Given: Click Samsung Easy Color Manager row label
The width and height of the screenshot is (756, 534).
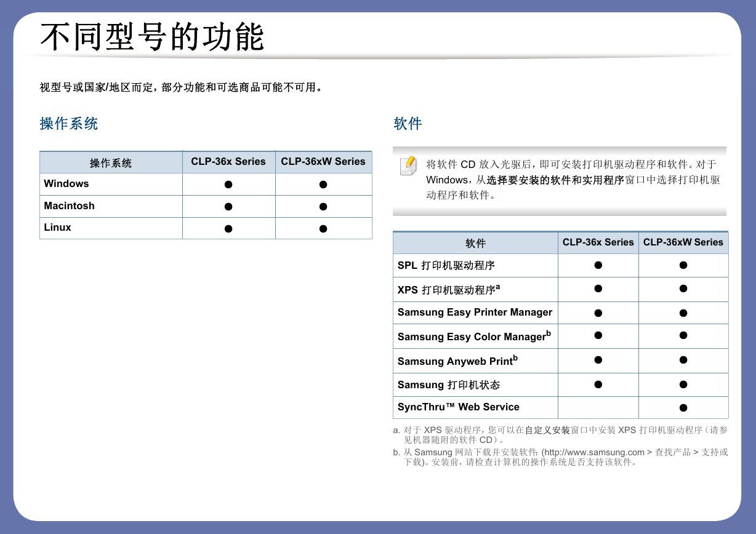Looking at the screenshot, I should [474, 336].
